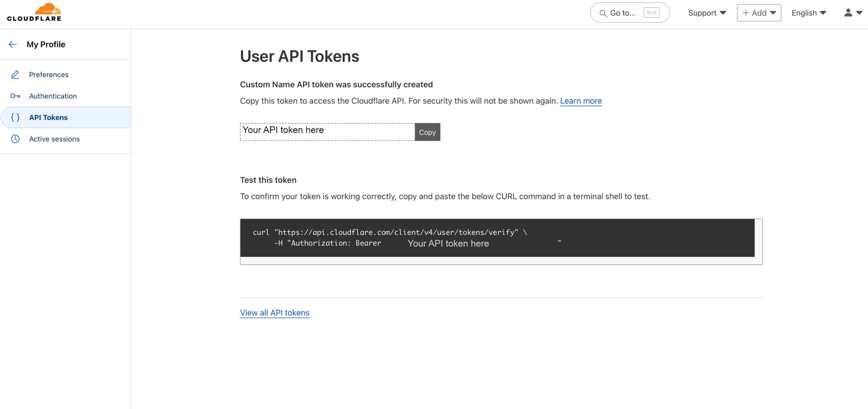Click the Authentication key icon
Viewport: 868px width, 409px height.
coord(15,96)
